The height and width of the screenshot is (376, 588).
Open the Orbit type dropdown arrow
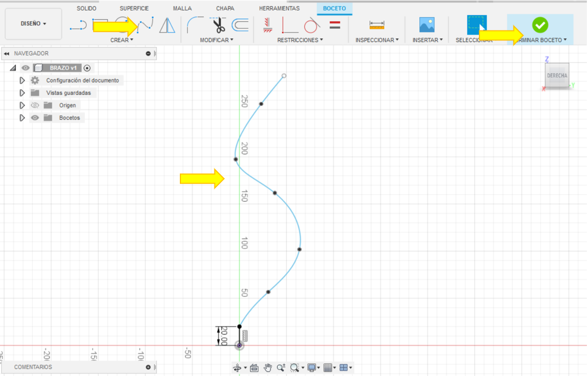coord(245,367)
